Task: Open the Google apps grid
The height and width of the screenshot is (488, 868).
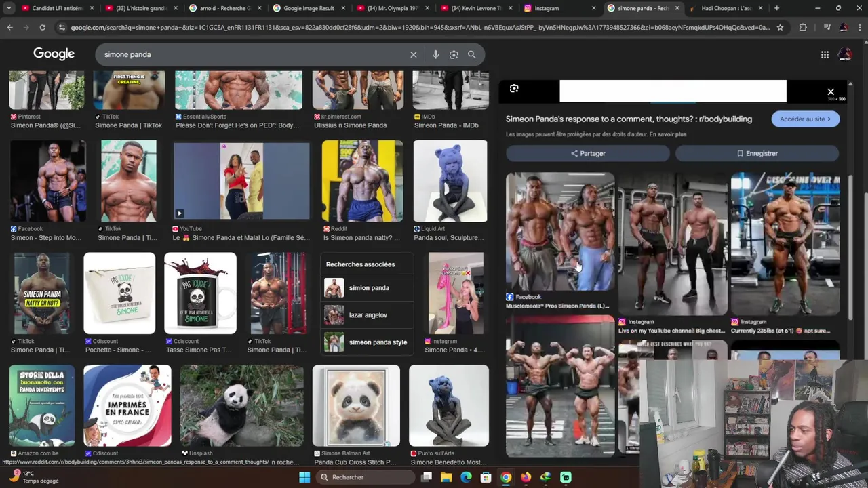Action: [825, 54]
